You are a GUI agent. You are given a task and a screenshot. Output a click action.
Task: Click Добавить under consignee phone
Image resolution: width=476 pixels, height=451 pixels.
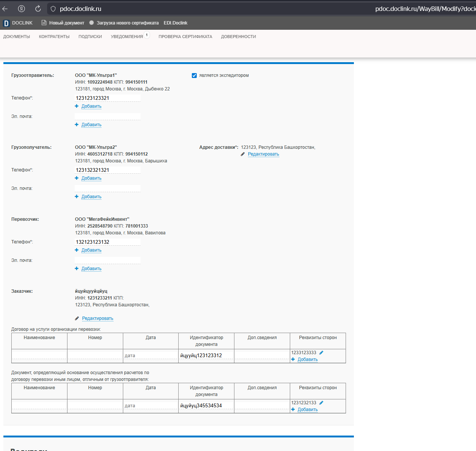(x=92, y=178)
